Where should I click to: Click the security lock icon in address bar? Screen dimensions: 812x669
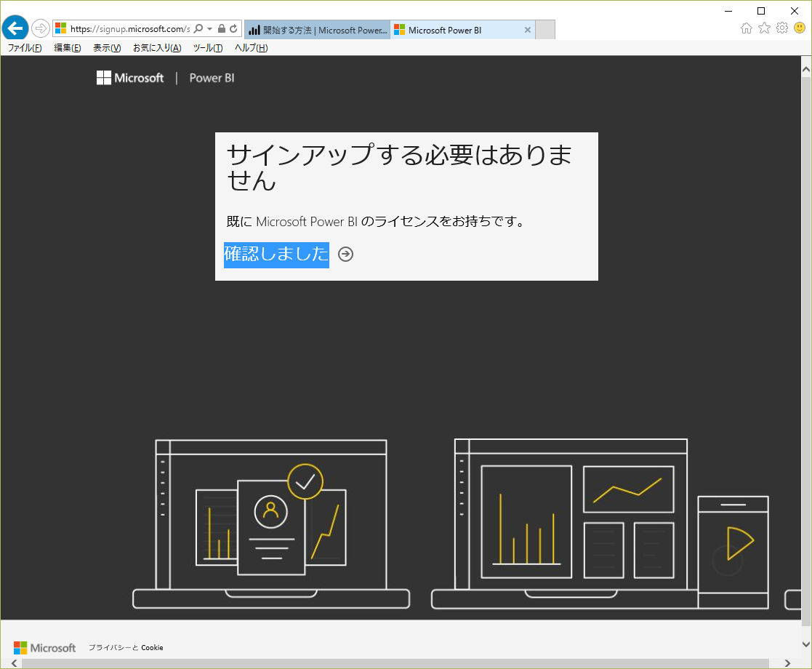pyautogui.click(x=222, y=29)
